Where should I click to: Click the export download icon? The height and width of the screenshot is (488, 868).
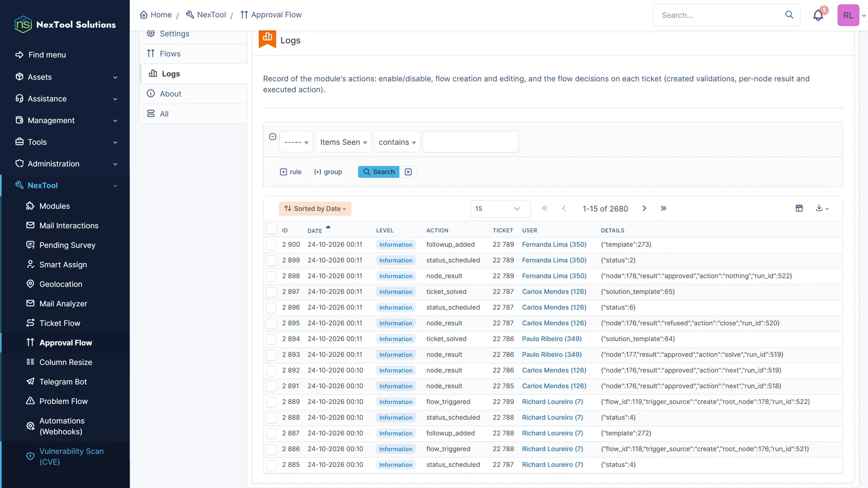tap(822, 208)
